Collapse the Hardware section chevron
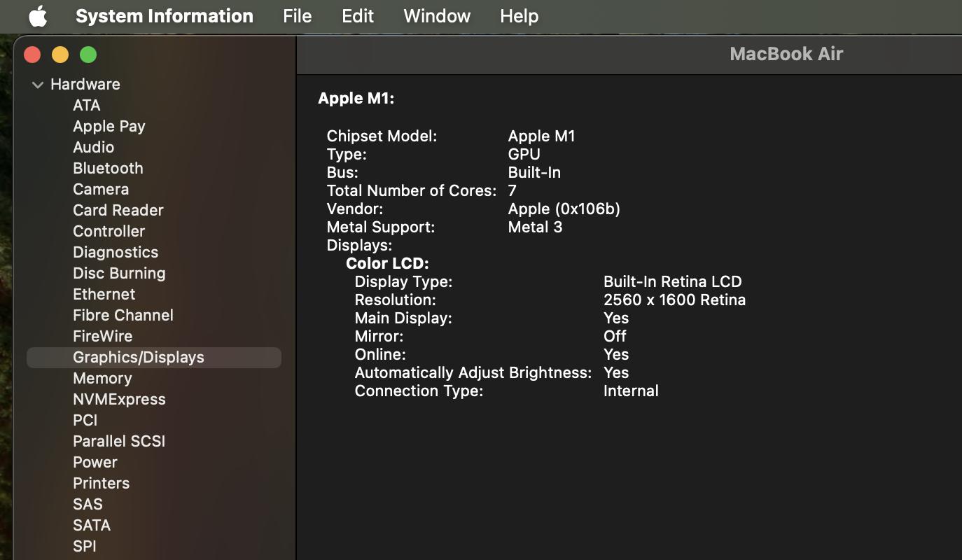The width and height of the screenshot is (962, 560). (37, 85)
